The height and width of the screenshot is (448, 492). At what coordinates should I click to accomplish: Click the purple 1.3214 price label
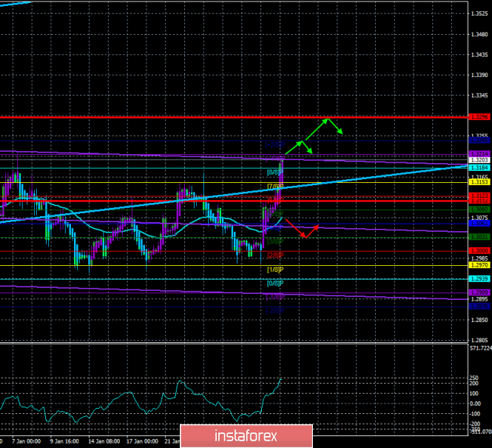479,154
